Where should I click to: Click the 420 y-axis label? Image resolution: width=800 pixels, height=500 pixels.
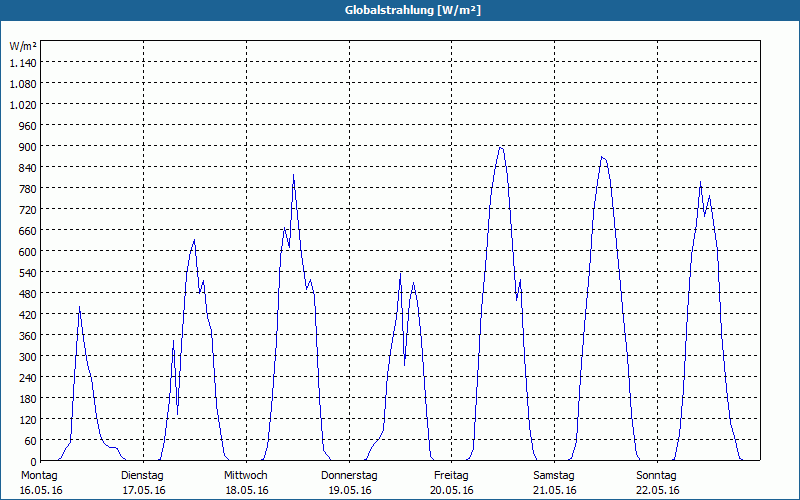28,315
